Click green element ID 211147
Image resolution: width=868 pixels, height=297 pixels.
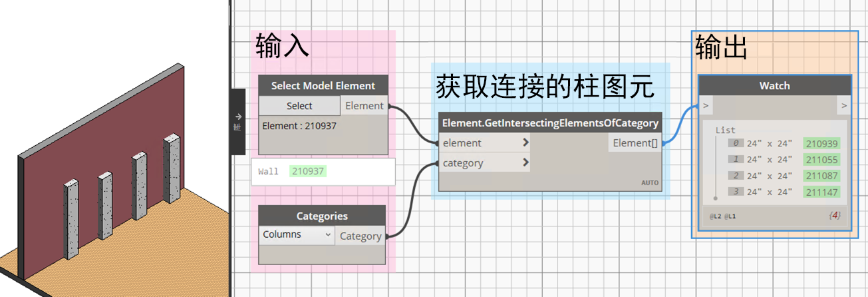pos(821,192)
